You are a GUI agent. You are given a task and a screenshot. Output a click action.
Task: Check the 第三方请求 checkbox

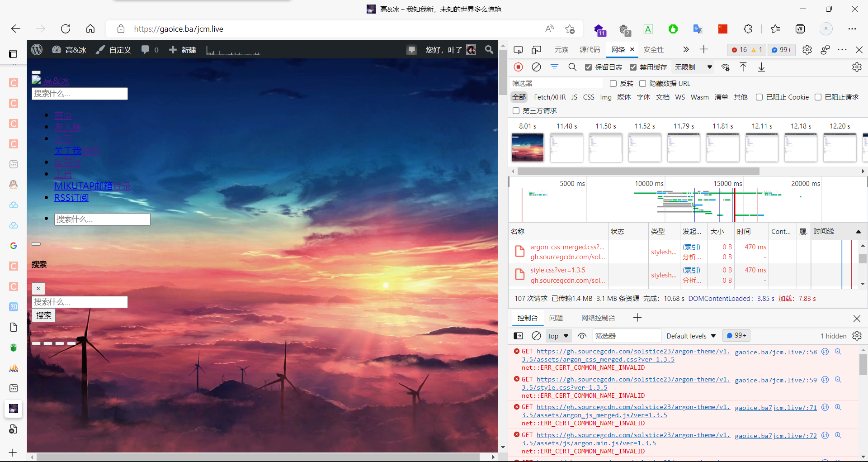[x=516, y=110]
